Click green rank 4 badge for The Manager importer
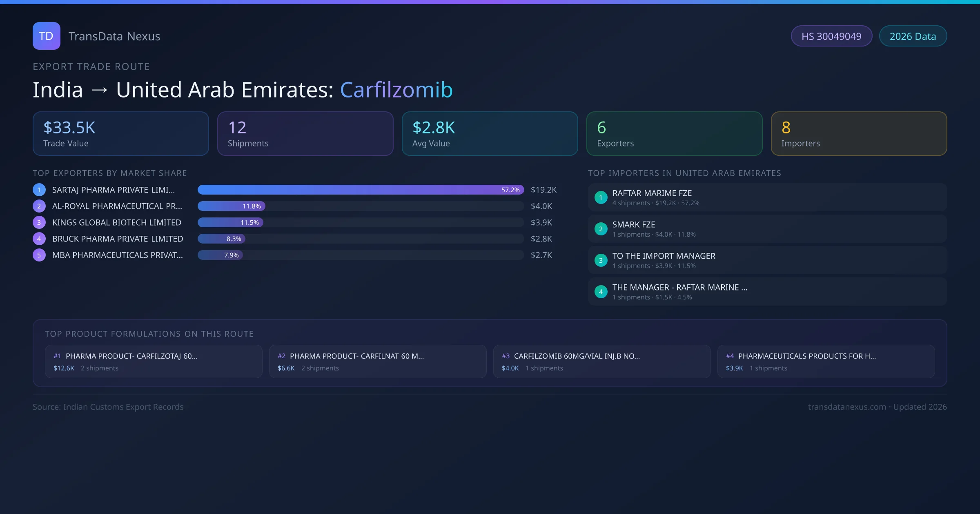The image size is (980, 514). 601,292
